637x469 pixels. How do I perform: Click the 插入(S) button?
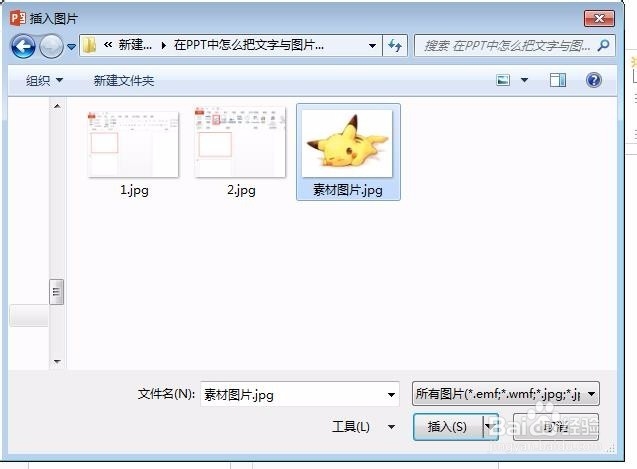[448, 427]
